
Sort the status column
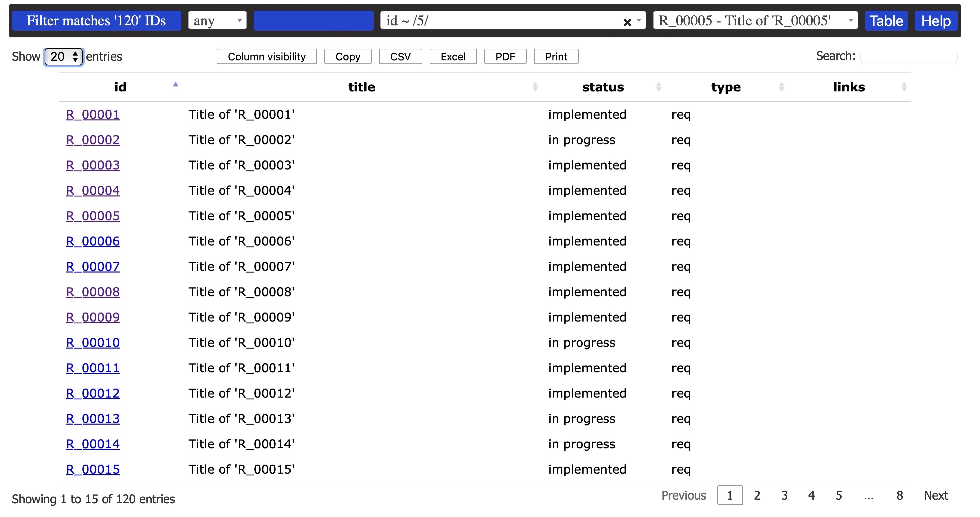(659, 87)
